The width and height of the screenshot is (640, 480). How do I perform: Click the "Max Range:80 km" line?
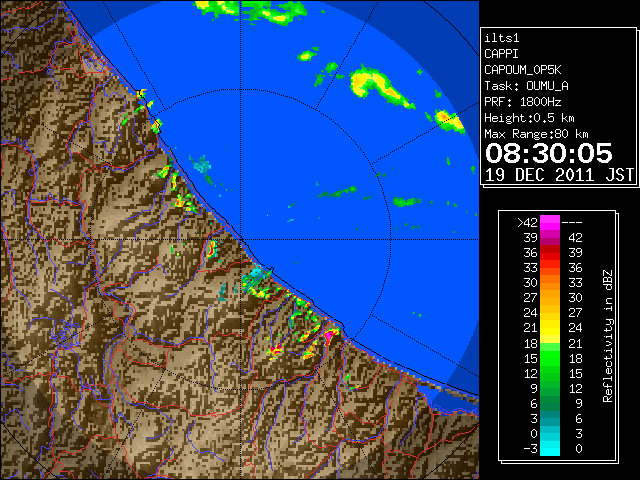point(536,134)
